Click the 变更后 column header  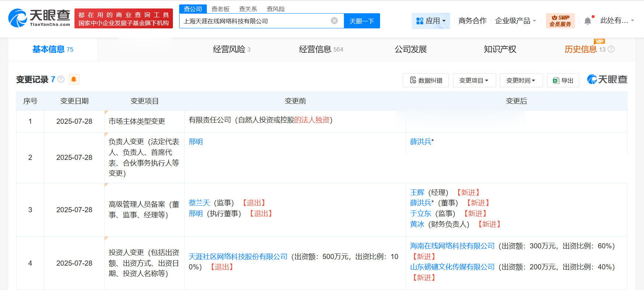tap(516, 101)
